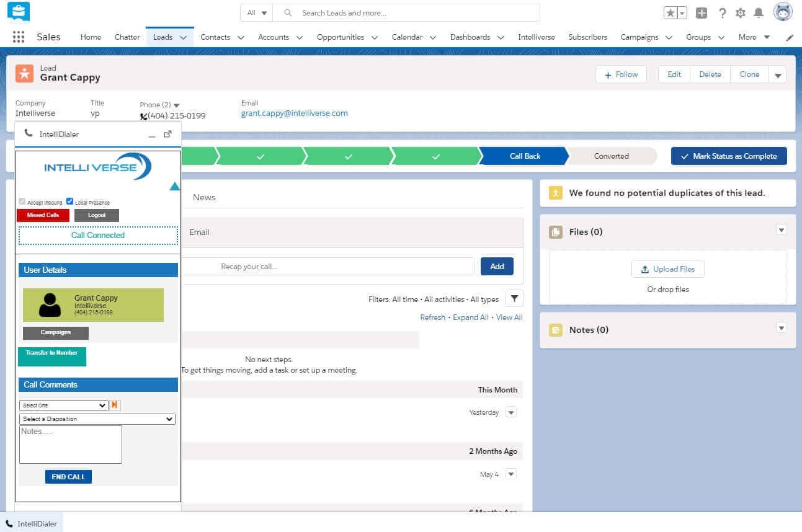The height and width of the screenshot is (532, 802).
Task: Switch to the News tab
Action: click(x=204, y=197)
